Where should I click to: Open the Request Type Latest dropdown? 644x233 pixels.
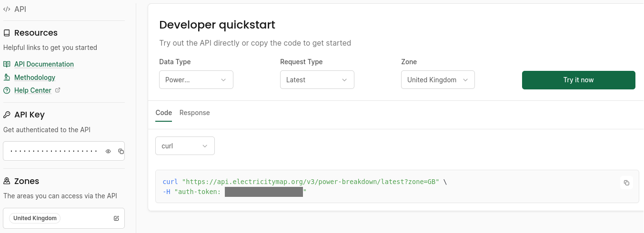317,80
